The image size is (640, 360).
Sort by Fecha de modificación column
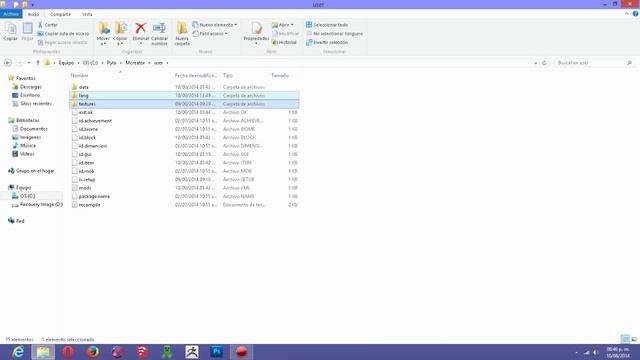(196, 76)
